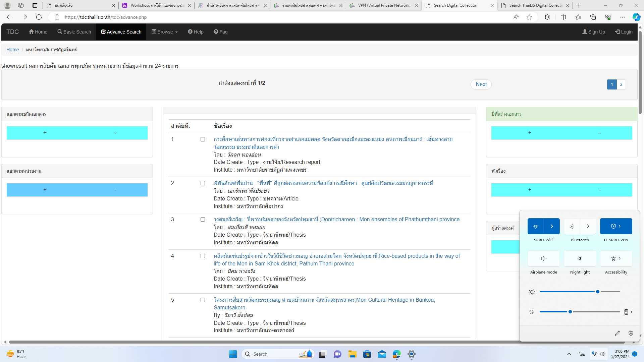The image size is (644, 362).
Task: Expand the Browse dropdown menu
Action: pyautogui.click(x=165, y=32)
